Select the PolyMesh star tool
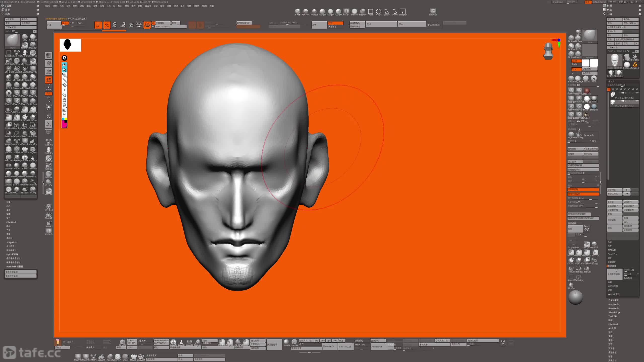This screenshot has width=644, height=362. 635,58
